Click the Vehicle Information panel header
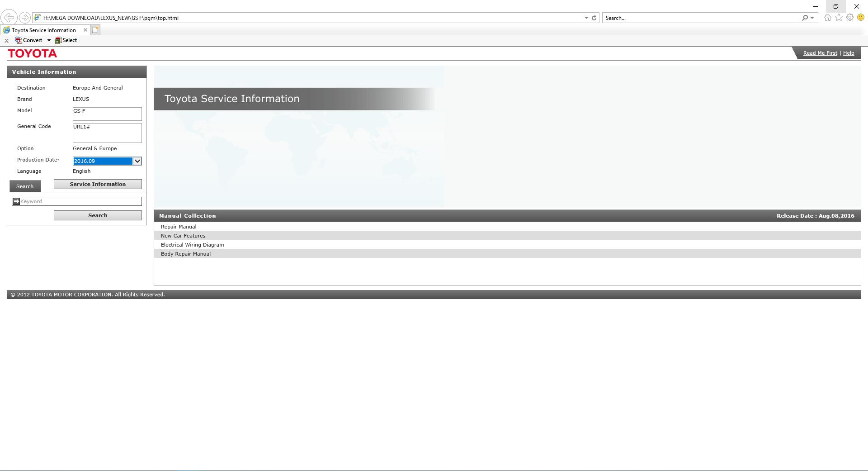Screen dimensions: 868x471 77,72
